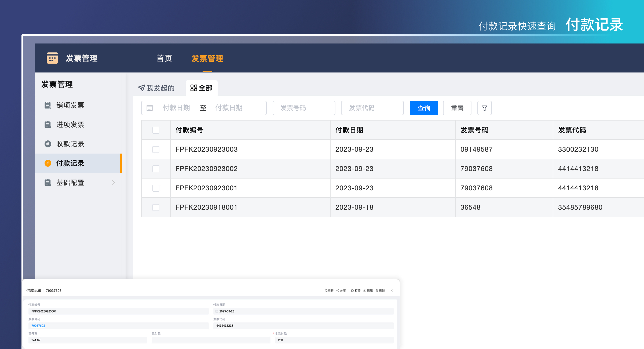切换到我发起的标签页
Image resolution: width=644 pixels, height=349 pixels.
click(157, 88)
